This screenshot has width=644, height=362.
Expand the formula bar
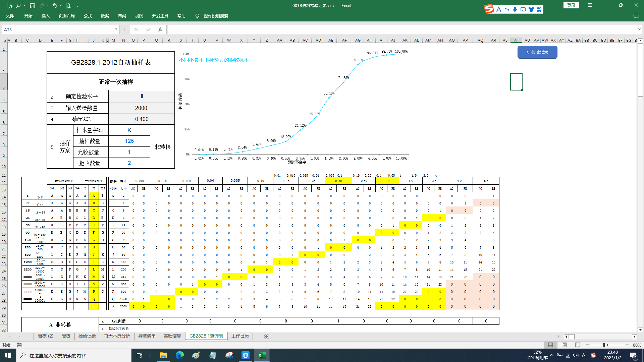point(639,29)
